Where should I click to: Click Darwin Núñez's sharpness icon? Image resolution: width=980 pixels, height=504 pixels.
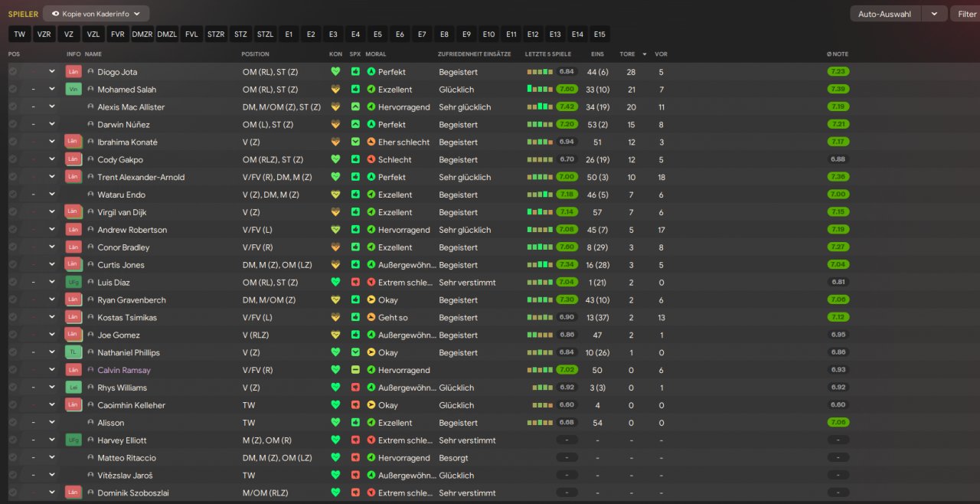[x=355, y=124]
